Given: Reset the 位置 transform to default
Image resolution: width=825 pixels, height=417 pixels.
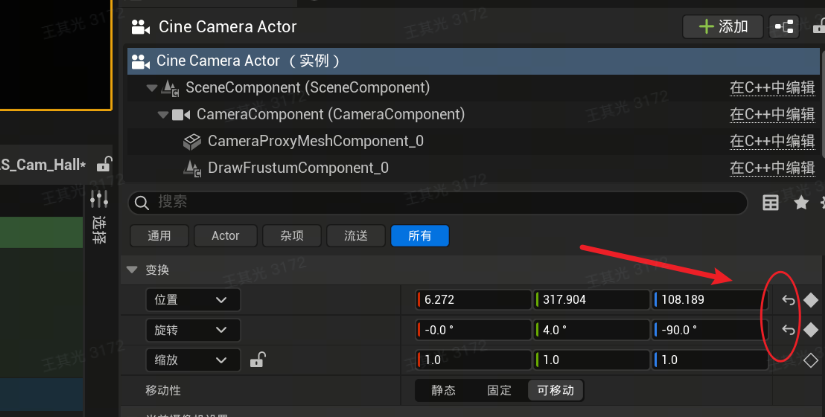Looking at the screenshot, I should [788, 300].
